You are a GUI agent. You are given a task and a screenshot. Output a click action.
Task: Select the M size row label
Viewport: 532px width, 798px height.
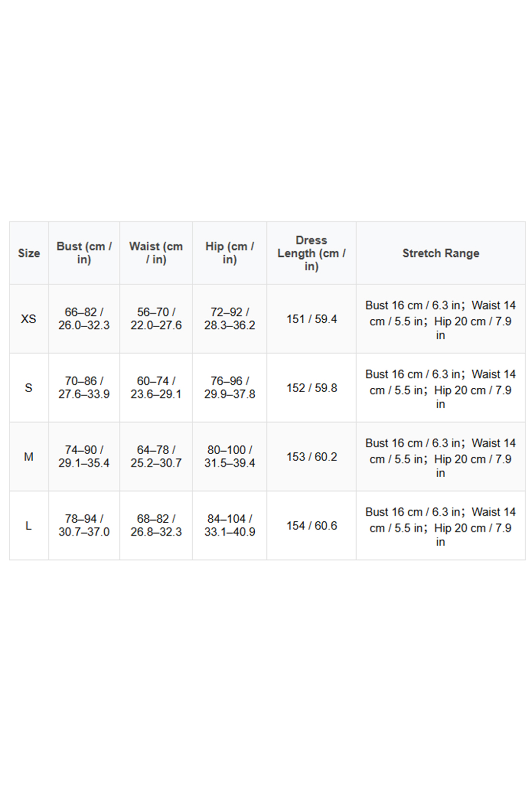29,457
